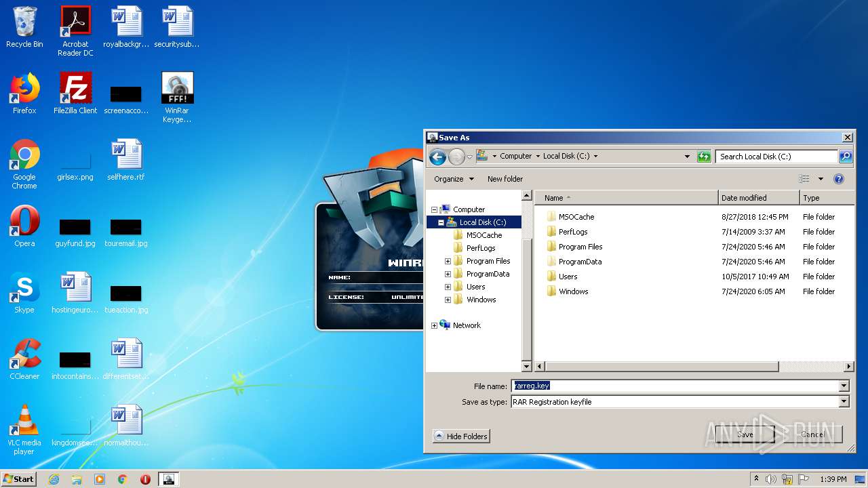The height and width of the screenshot is (488, 868).
Task: Select the WinRar Keygen desktop icon
Action: pyautogui.click(x=177, y=98)
